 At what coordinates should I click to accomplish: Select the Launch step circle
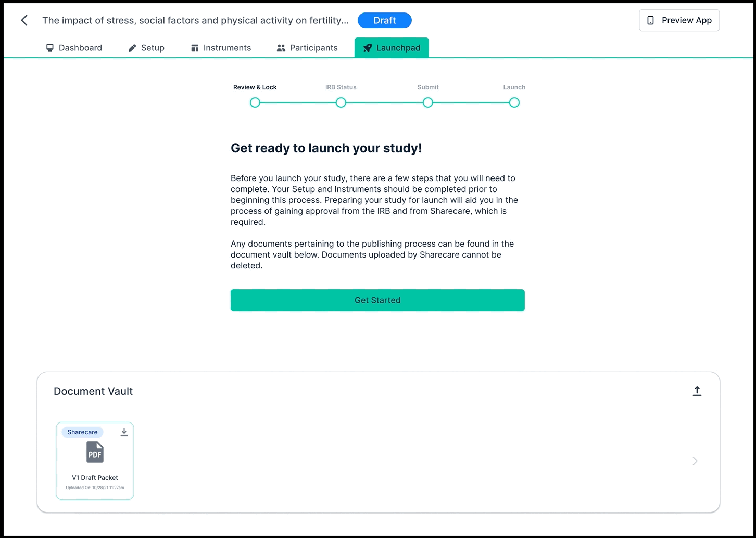[514, 103]
